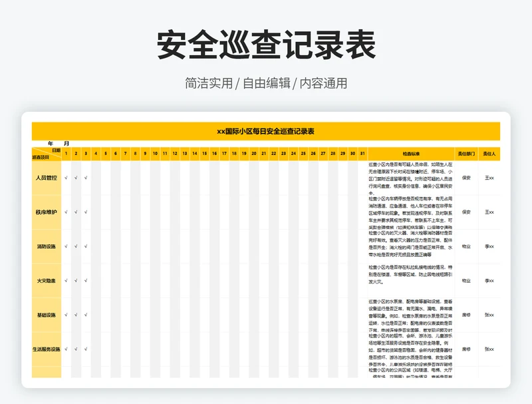The height and width of the screenshot is (404, 532).
Task: Select 王xx in the 秩序维护 row
Action: click(x=489, y=212)
